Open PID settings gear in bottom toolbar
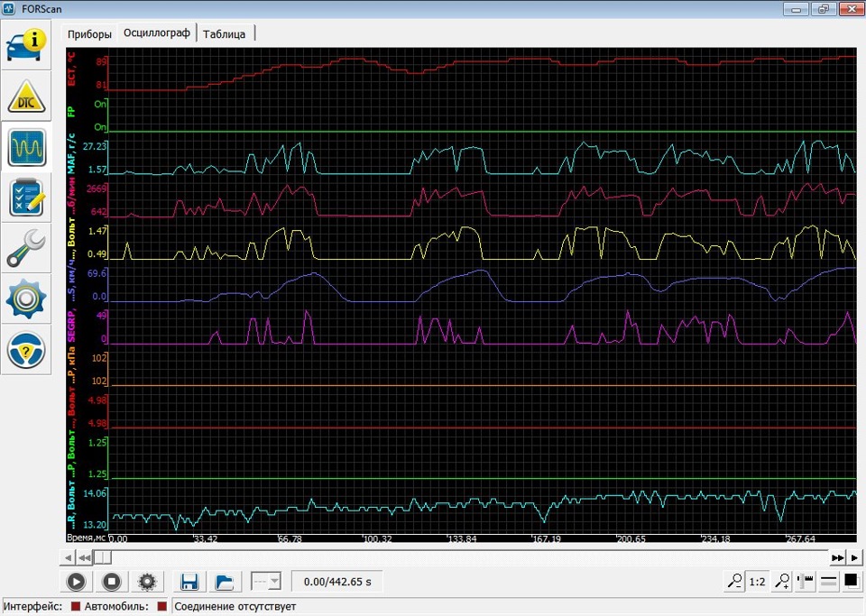Screen dimensions: 866x616 (147, 581)
